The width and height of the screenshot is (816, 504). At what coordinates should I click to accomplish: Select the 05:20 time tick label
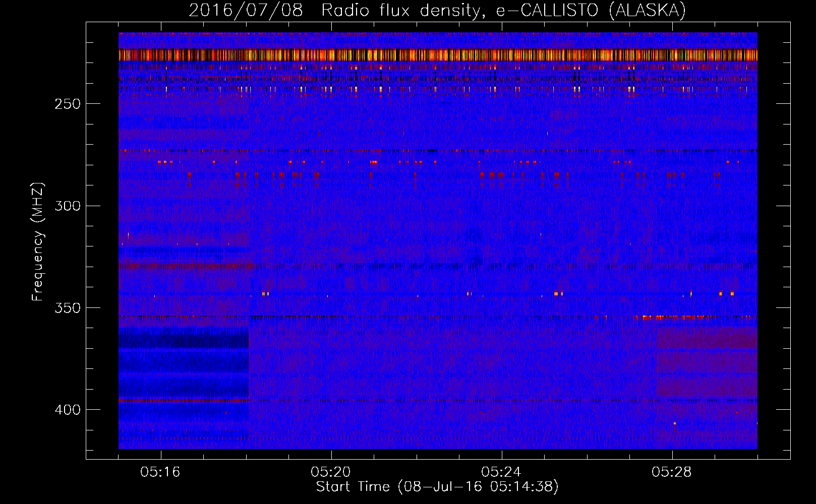tap(331, 472)
